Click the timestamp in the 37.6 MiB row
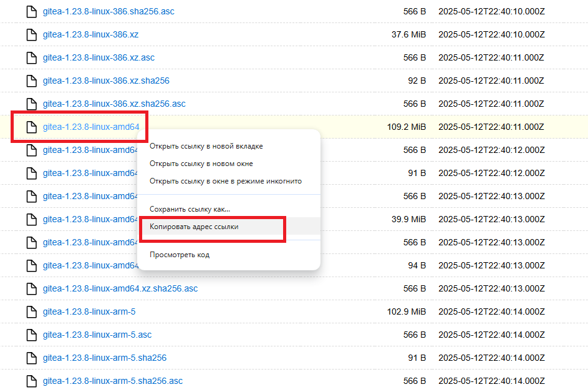Screen dimensions: 588x392 [x=491, y=34]
